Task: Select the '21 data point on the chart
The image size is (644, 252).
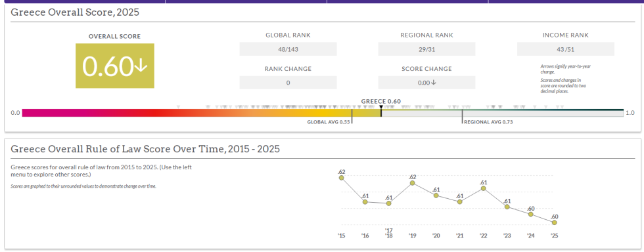Action: pyautogui.click(x=459, y=201)
